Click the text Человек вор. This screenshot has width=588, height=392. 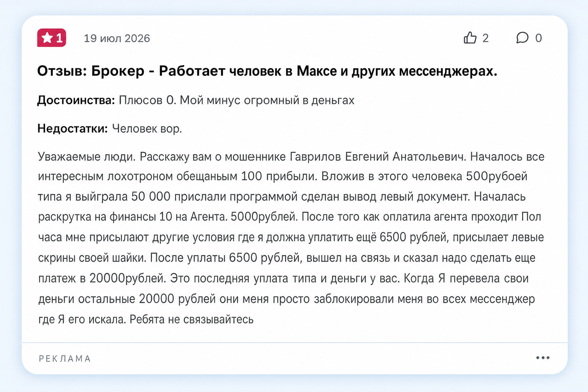[147, 129]
